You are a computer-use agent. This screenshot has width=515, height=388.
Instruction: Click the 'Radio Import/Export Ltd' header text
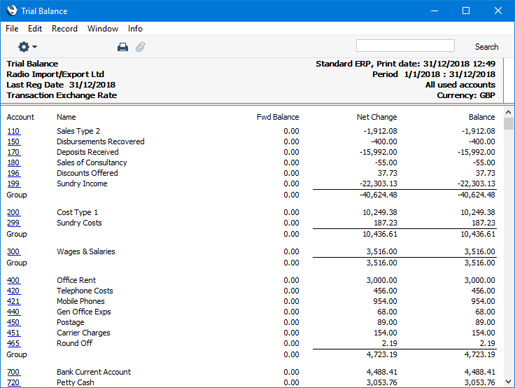pyautogui.click(x=55, y=74)
